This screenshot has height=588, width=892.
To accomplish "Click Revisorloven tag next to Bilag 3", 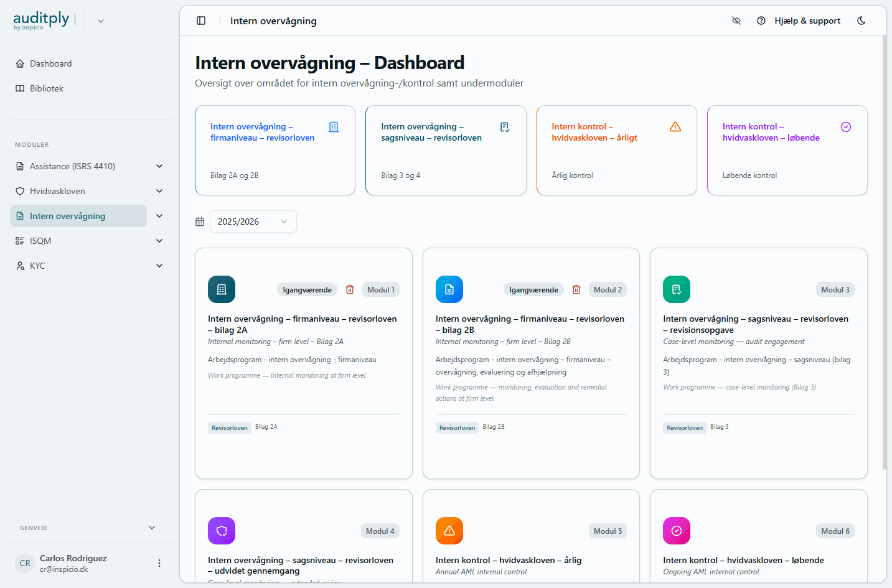I will pos(685,427).
